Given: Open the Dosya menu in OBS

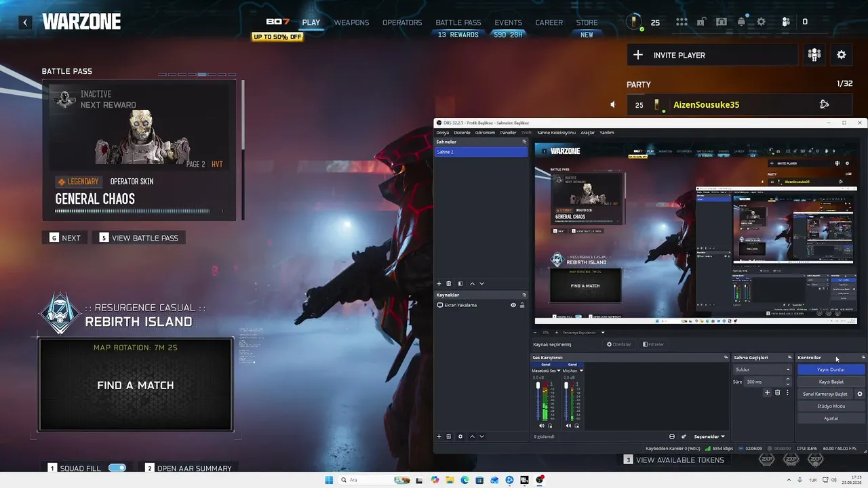Looking at the screenshot, I should 442,133.
